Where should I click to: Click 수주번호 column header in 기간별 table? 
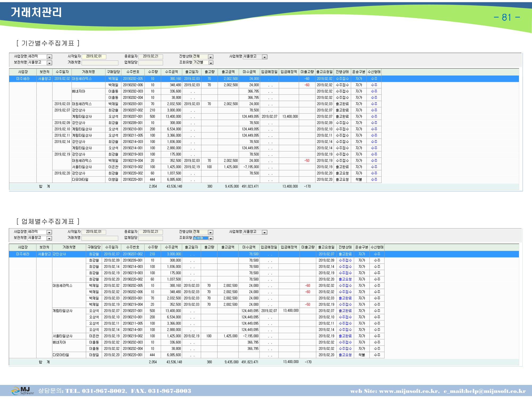pyautogui.click(x=133, y=72)
